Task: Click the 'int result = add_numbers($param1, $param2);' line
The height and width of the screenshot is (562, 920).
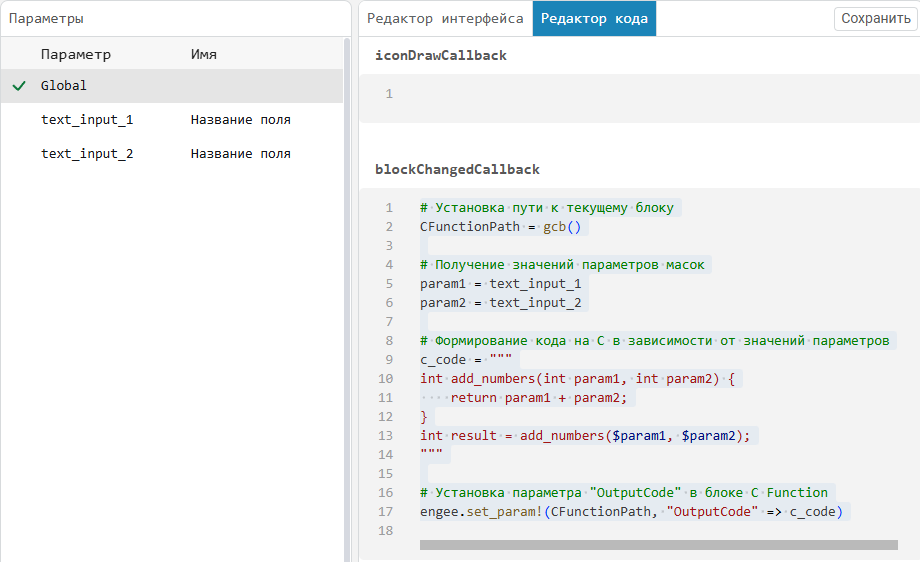Action: coord(585,436)
